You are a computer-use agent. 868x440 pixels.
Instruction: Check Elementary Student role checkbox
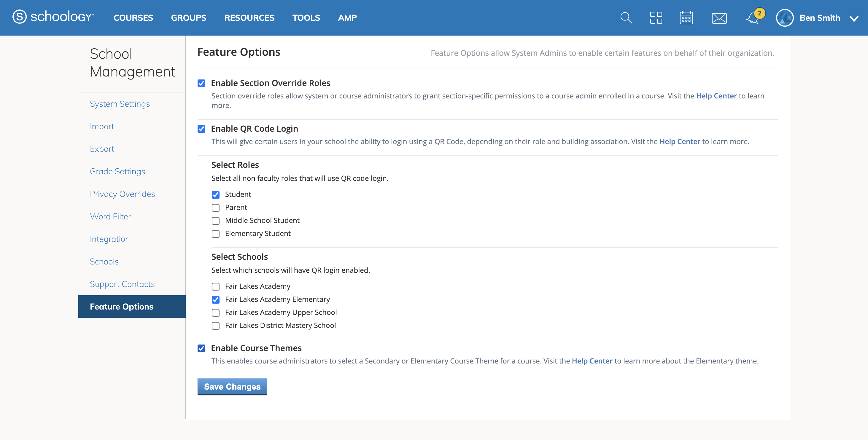[216, 234]
